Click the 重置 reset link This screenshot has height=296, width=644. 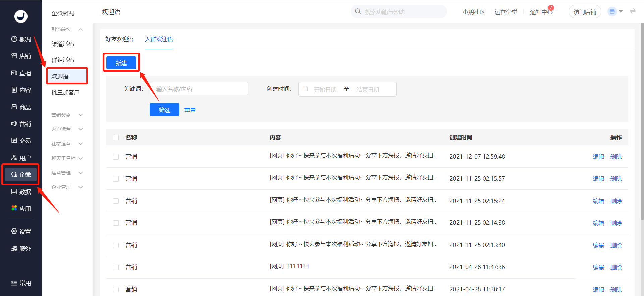pos(190,110)
